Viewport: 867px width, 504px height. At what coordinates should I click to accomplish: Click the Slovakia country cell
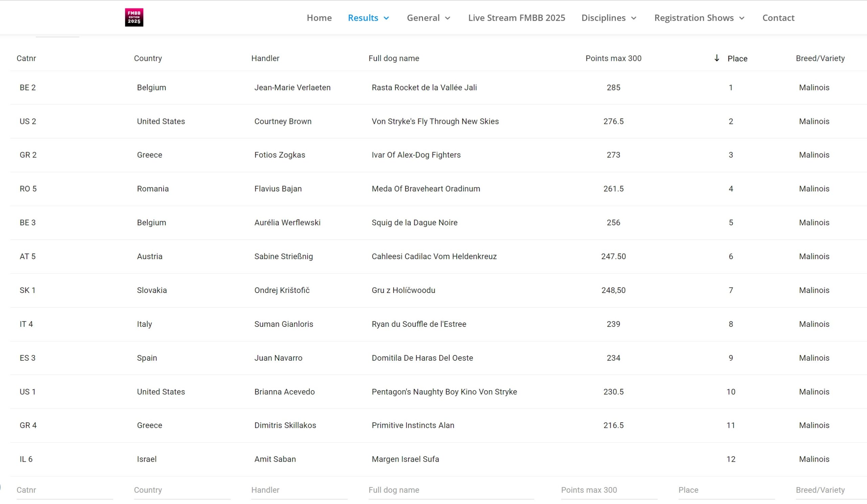152,290
